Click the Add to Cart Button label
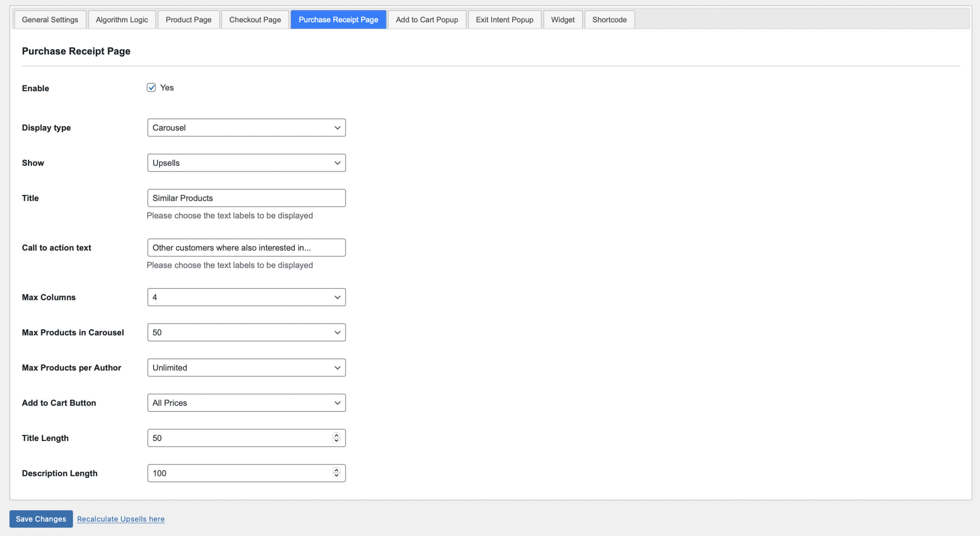 (x=59, y=403)
